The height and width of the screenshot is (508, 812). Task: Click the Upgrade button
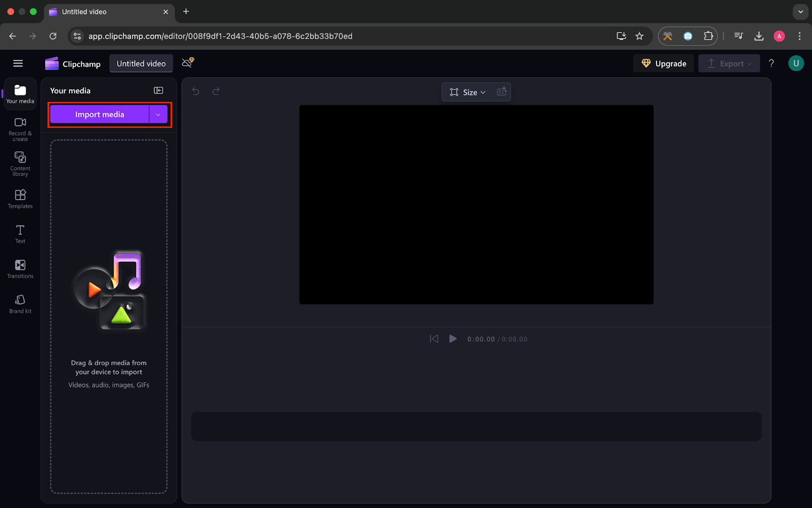coord(663,63)
